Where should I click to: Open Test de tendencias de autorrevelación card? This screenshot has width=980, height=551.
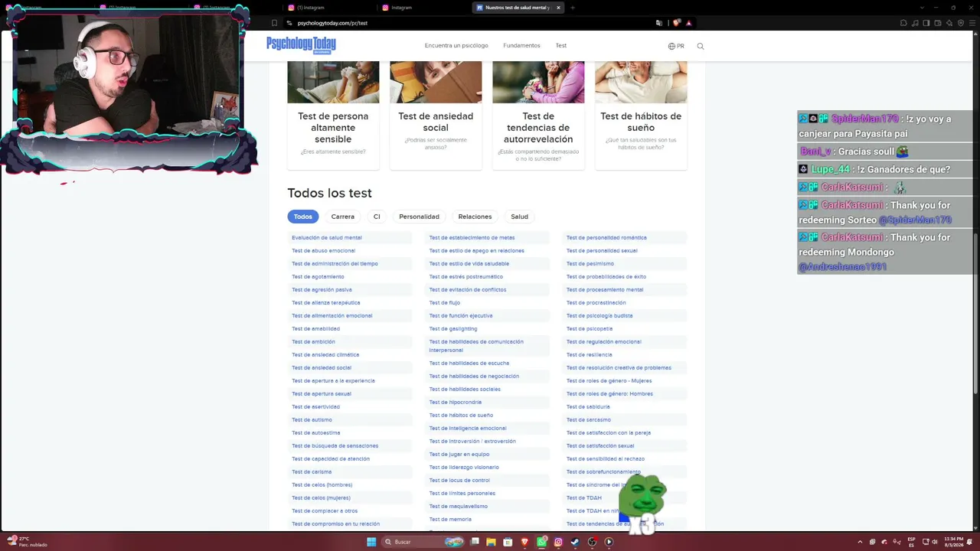pyautogui.click(x=538, y=115)
